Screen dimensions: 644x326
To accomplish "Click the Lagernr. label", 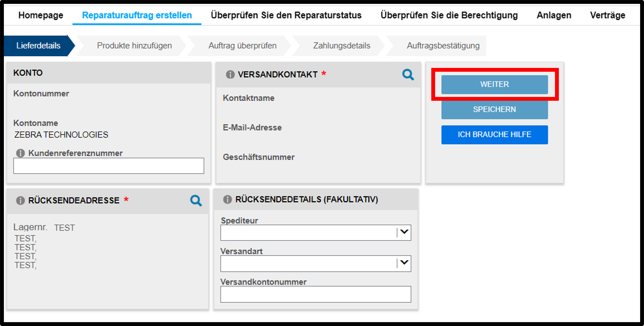I will [30, 227].
